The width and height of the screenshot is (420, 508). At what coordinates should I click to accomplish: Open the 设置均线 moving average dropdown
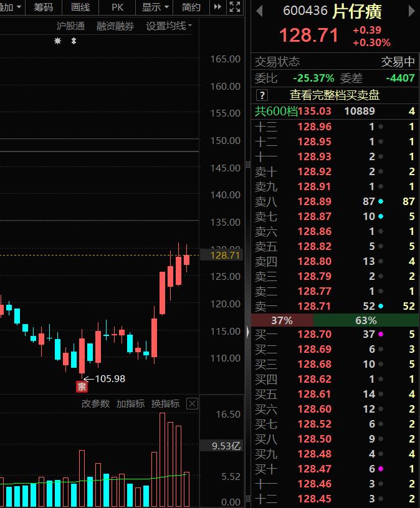tap(169, 26)
